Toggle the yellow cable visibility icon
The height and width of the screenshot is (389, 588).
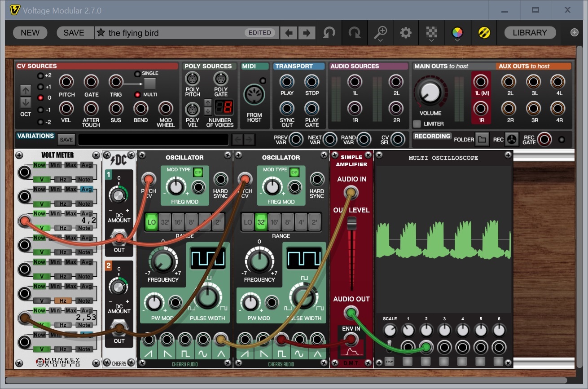tap(484, 33)
